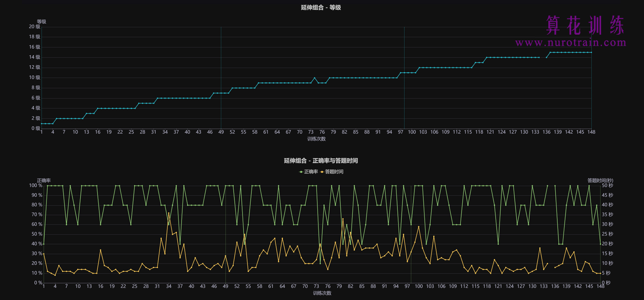Click the green 20% accuracy dip near session 74

(320, 263)
